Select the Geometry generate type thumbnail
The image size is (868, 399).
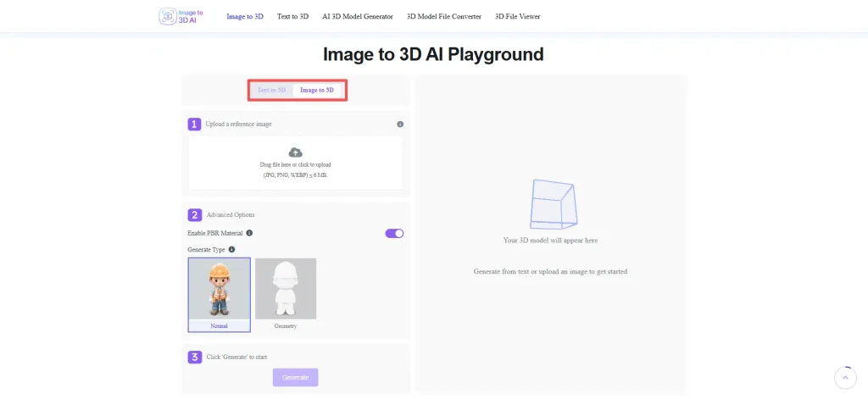click(x=286, y=295)
